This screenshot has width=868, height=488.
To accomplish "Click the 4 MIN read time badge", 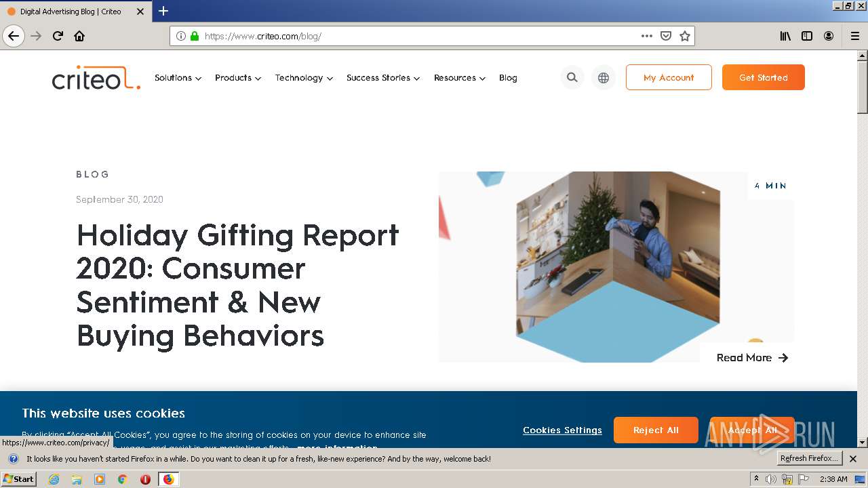I will pos(771,186).
